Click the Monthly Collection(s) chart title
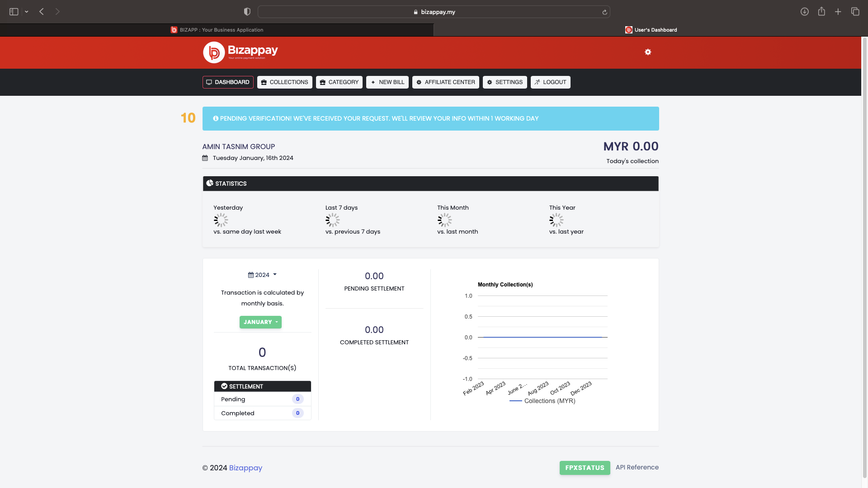The image size is (868, 488). [505, 285]
